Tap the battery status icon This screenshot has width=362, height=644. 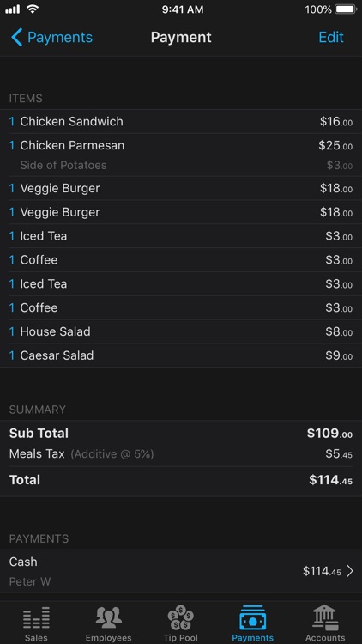coord(345,9)
